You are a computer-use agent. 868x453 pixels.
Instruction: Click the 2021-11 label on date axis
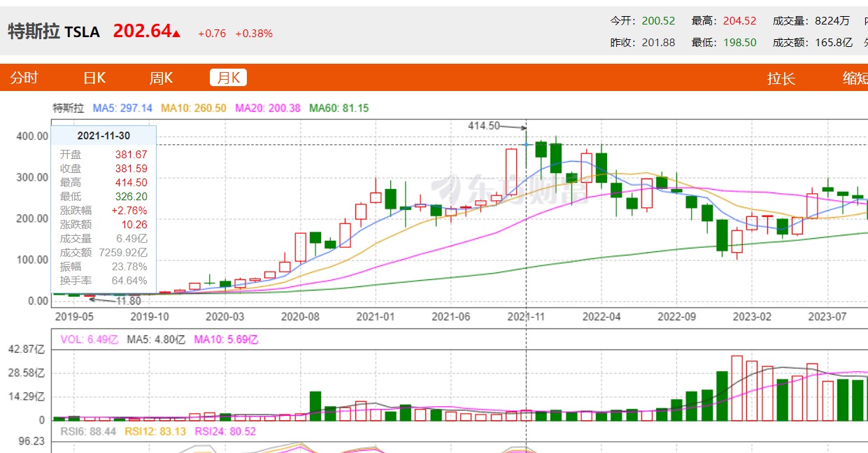(x=526, y=316)
